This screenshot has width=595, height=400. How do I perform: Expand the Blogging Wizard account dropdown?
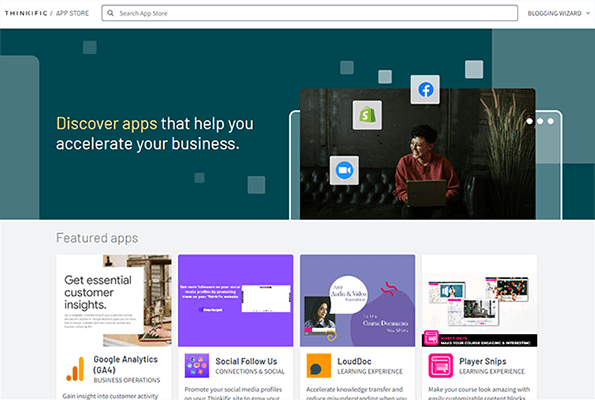[x=559, y=13]
